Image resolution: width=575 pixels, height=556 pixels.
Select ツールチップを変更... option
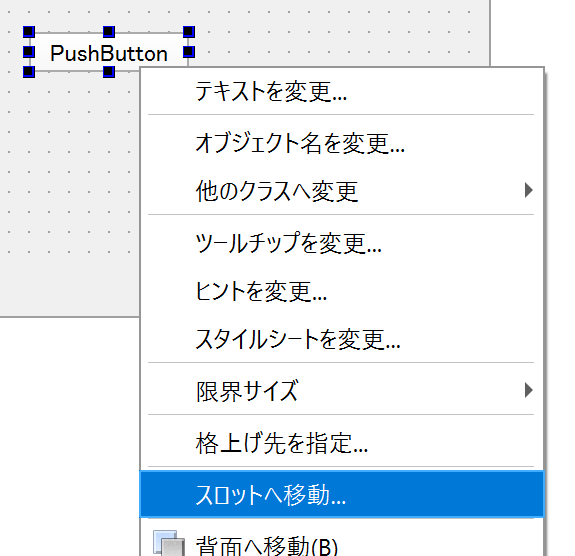tap(341, 242)
